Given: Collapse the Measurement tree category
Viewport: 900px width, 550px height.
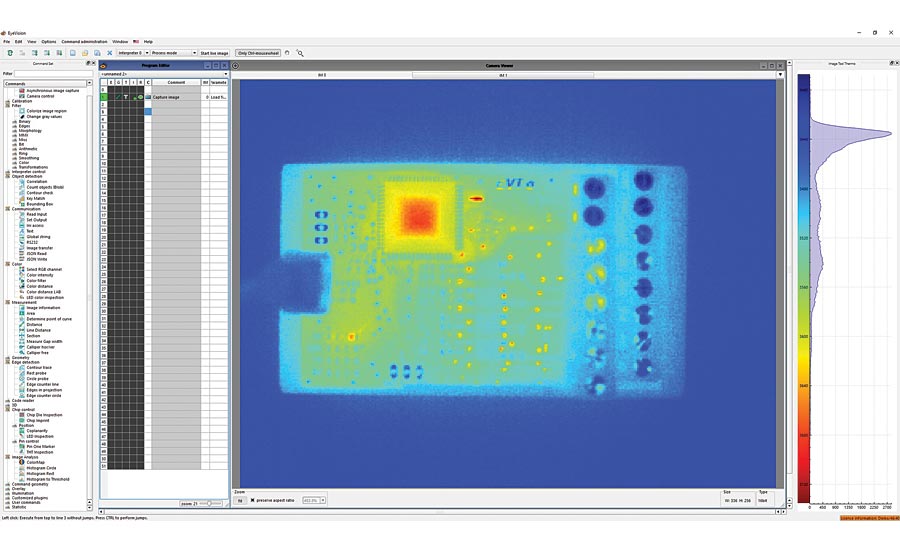Looking at the screenshot, I should click(x=4, y=301).
